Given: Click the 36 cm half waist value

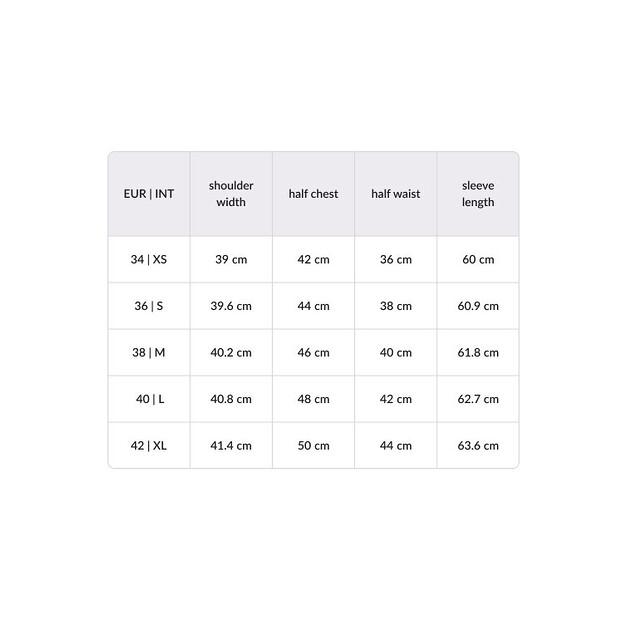Looking at the screenshot, I should (396, 260).
